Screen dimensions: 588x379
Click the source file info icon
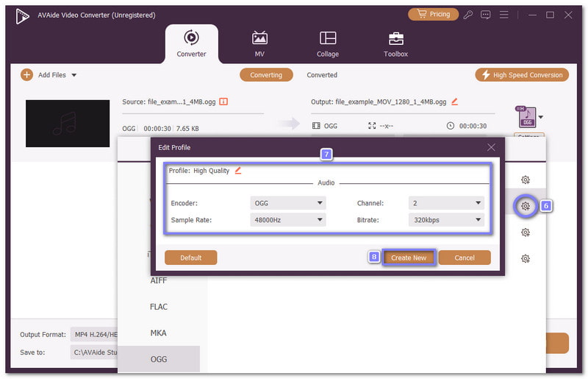[x=223, y=102]
